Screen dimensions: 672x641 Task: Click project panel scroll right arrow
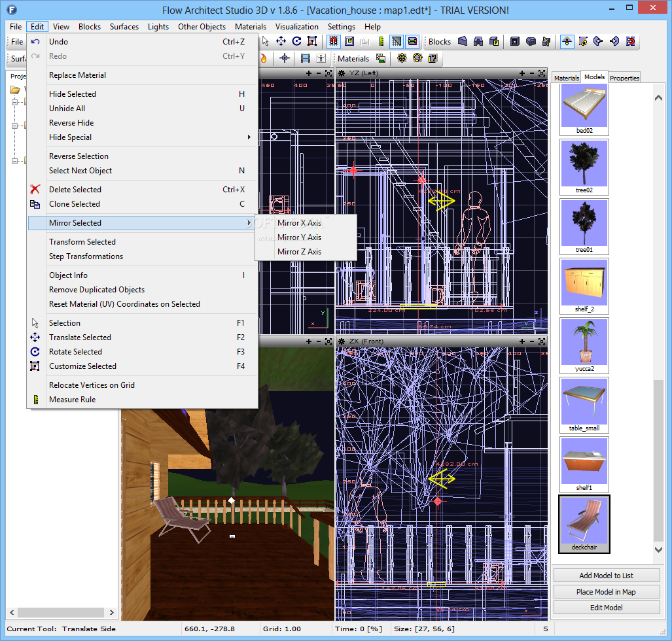(111, 612)
